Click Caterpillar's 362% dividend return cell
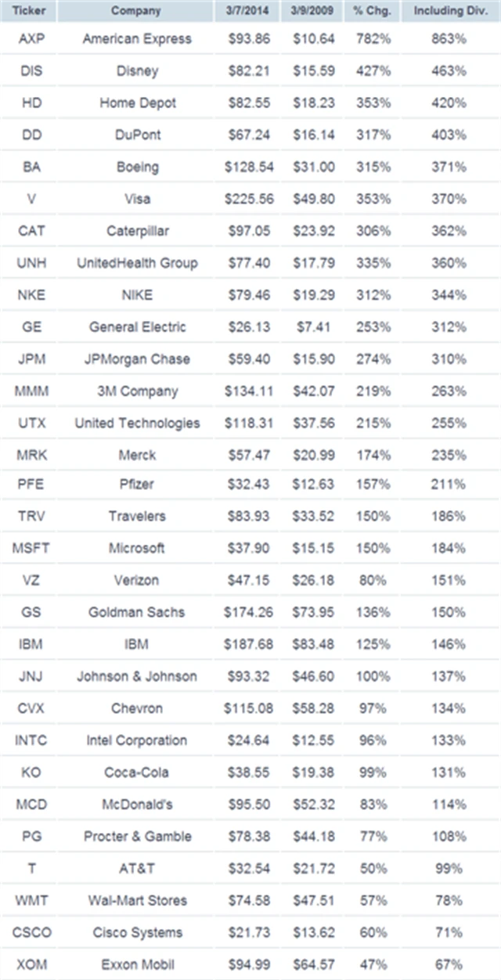This screenshot has height=980, width=501. (x=450, y=231)
